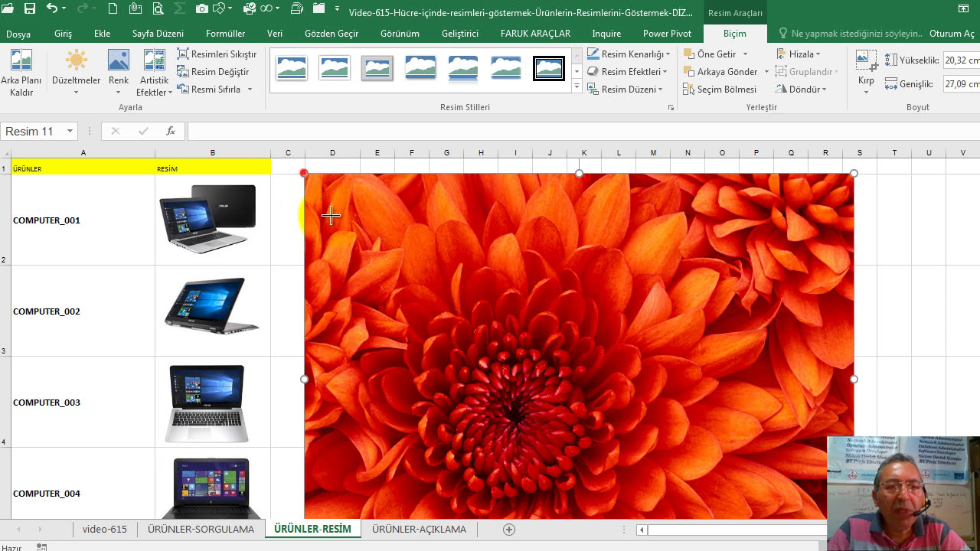Screen dimensions: 980x551
Task: Click Resim Değiştir
Action: point(214,72)
